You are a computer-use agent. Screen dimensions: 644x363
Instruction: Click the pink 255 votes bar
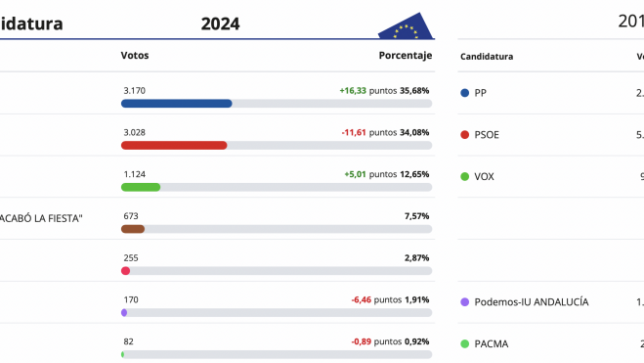[x=126, y=271]
